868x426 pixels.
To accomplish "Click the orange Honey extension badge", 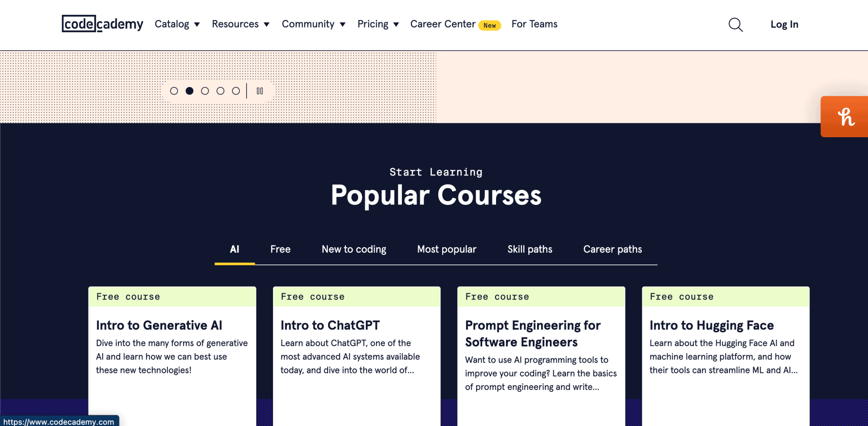I will pyautogui.click(x=844, y=116).
